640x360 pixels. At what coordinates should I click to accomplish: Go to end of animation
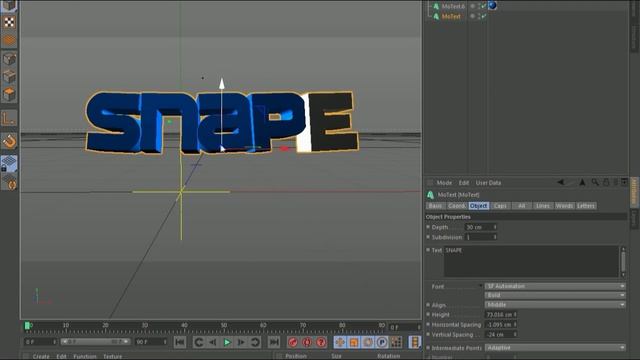[x=274, y=342]
